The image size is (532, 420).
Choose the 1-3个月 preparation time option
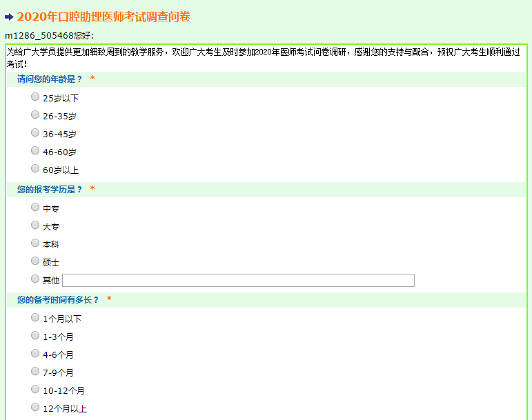(x=35, y=336)
